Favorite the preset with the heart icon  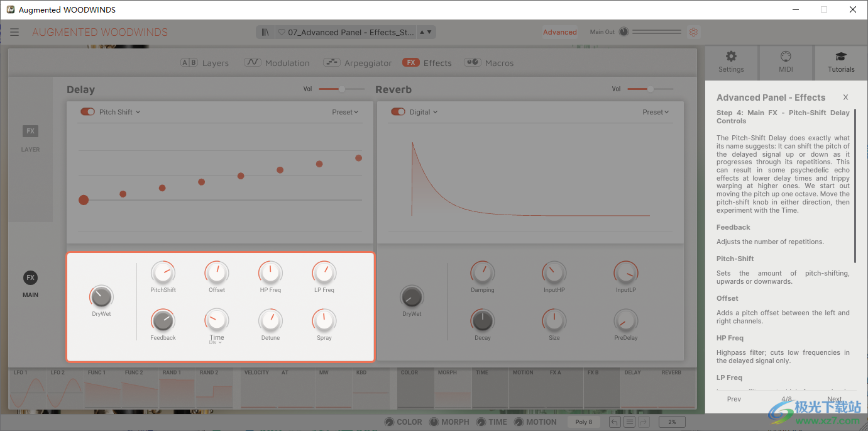[x=282, y=32]
